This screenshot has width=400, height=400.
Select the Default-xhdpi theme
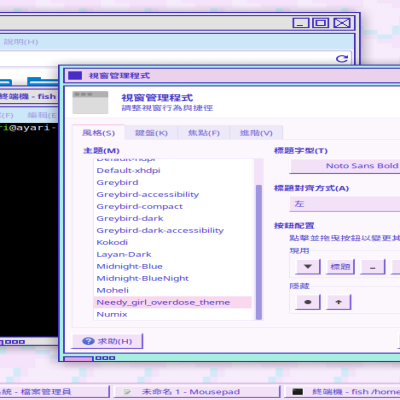pyautogui.click(x=173, y=170)
